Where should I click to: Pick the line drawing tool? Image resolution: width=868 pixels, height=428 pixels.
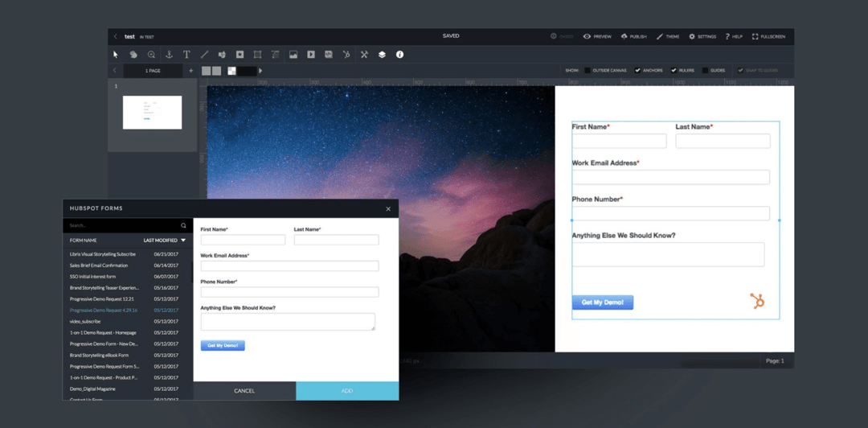point(204,55)
